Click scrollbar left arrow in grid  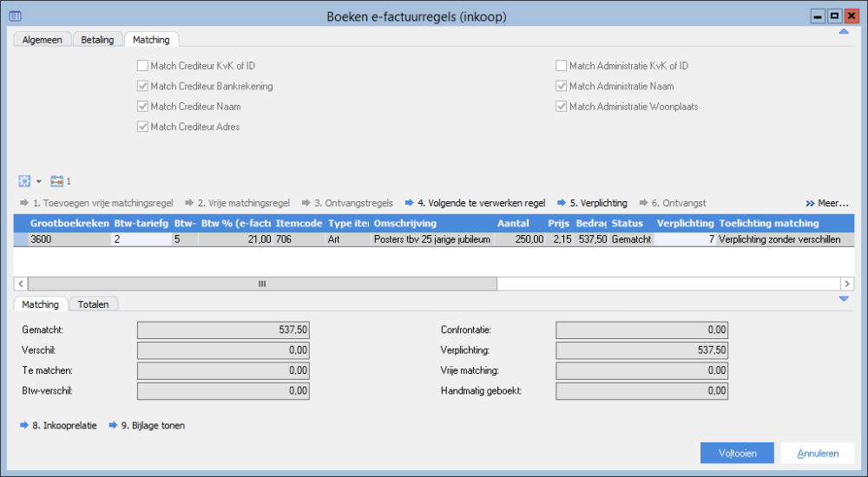point(21,284)
